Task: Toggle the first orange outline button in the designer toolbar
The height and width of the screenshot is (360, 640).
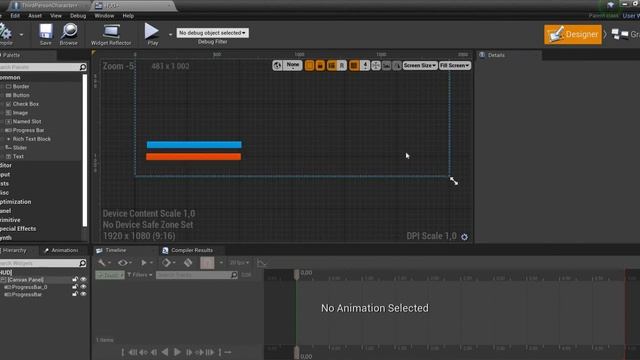Action: point(309,65)
